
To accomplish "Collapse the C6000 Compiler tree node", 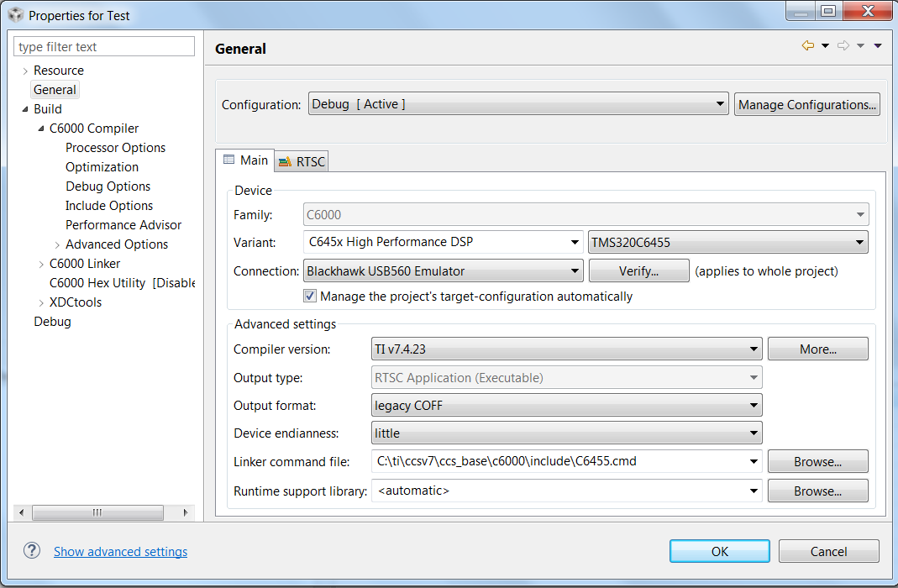I will pos(41,129).
